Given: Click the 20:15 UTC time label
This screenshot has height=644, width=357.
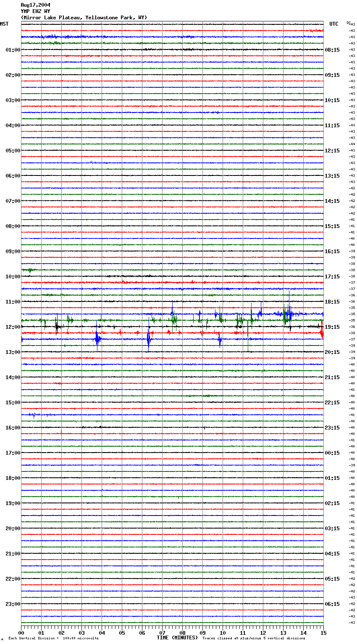Looking at the screenshot, I should [x=332, y=352].
